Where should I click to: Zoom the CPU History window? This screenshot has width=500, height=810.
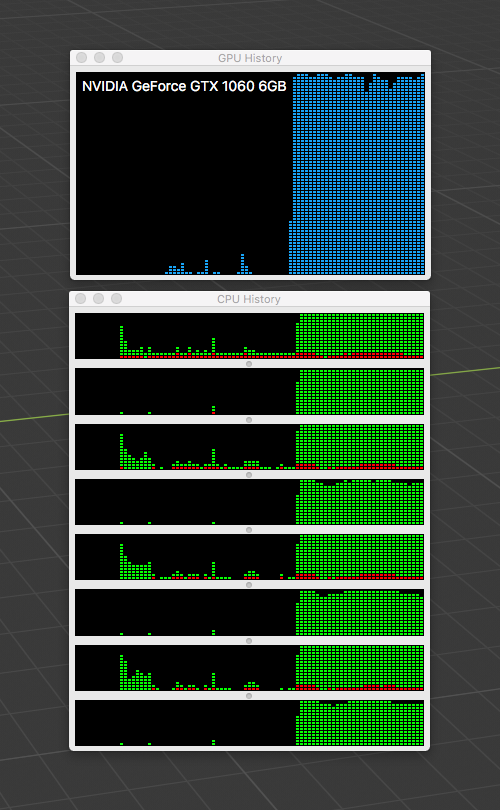click(x=116, y=299)
